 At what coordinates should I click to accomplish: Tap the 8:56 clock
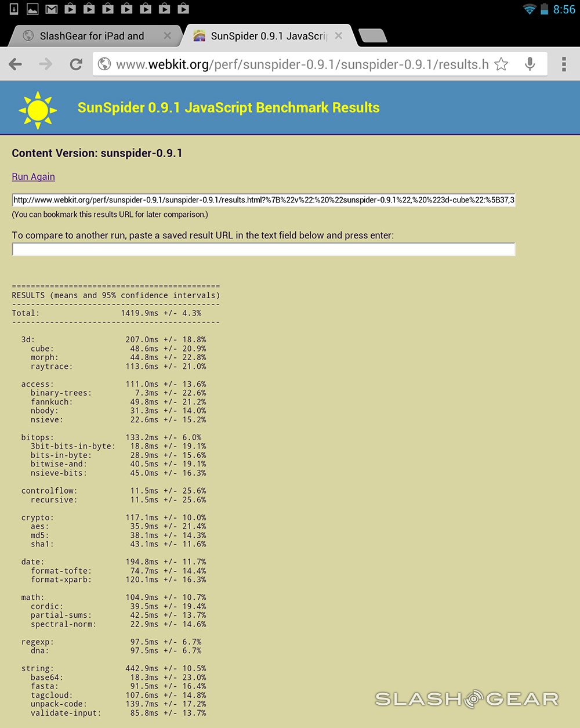[564, 9]
